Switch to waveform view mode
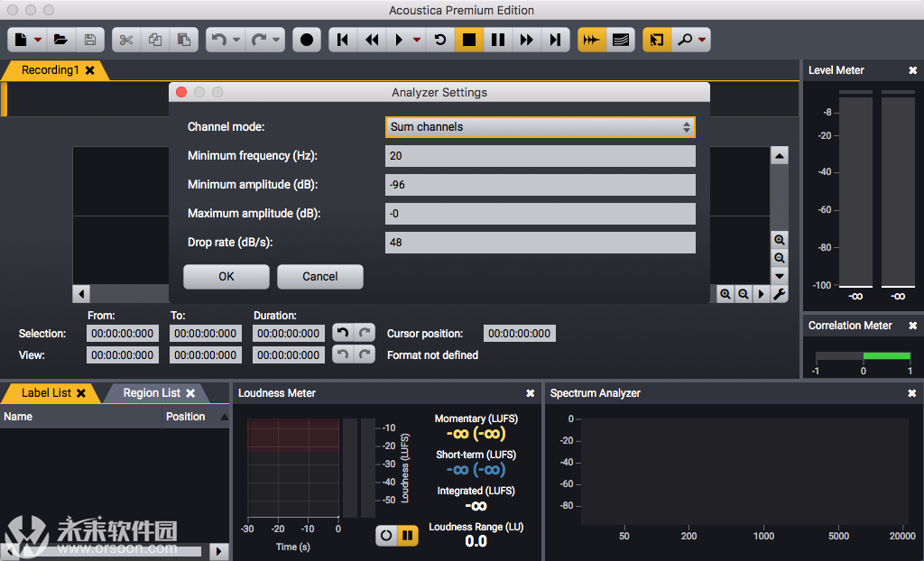This screenshot has width=924, height=561. (592, 40)
